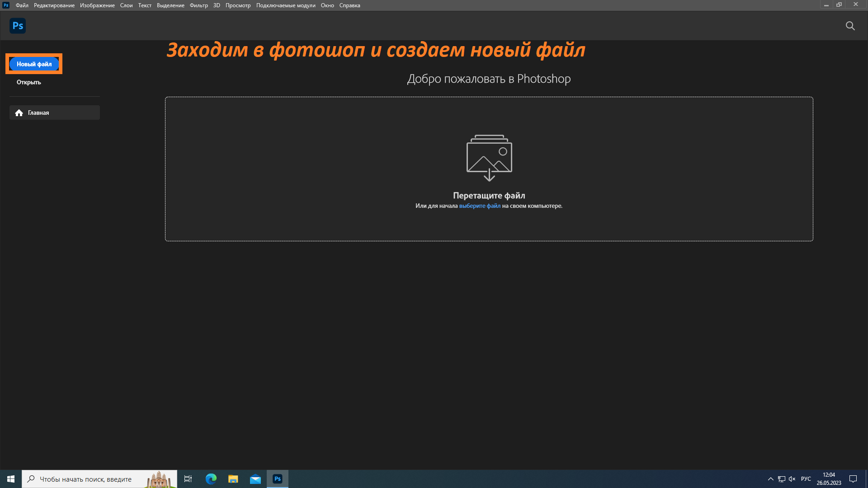Open the search magnifier icon
Image resolution: width=868 pixels, height=488 pixels.
[x=850, y=26]
